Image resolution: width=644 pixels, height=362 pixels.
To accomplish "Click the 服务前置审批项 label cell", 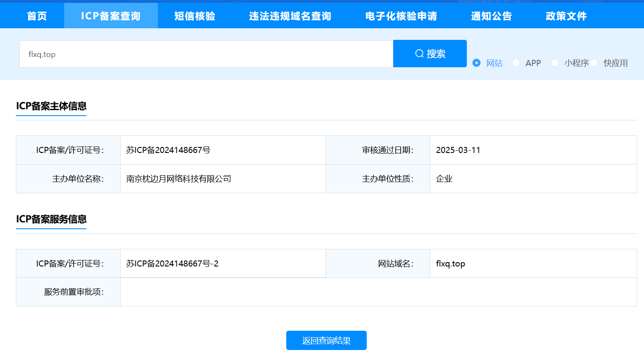I will click(x=68, y=292).
